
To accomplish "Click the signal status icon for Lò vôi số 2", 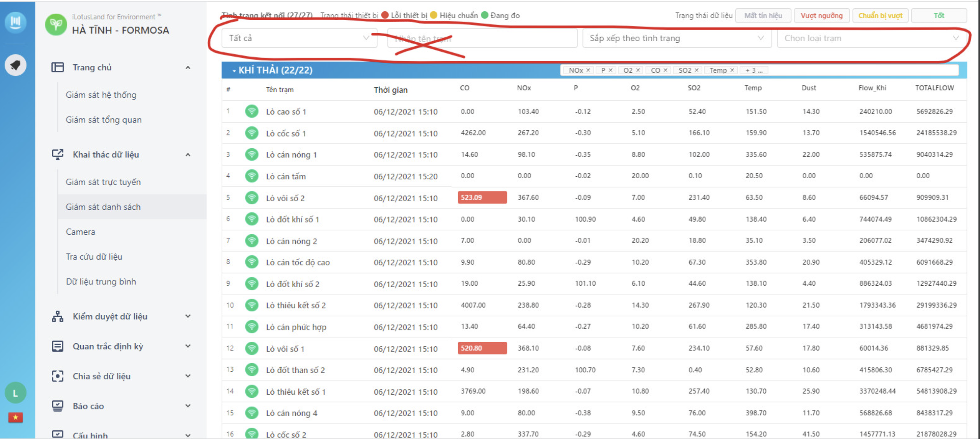I will click(x=252, y=198).
